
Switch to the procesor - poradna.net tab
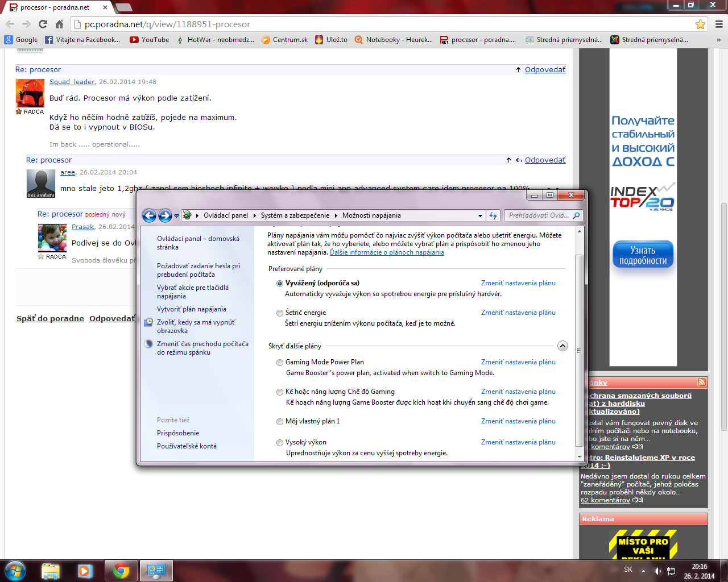(57, 7)
